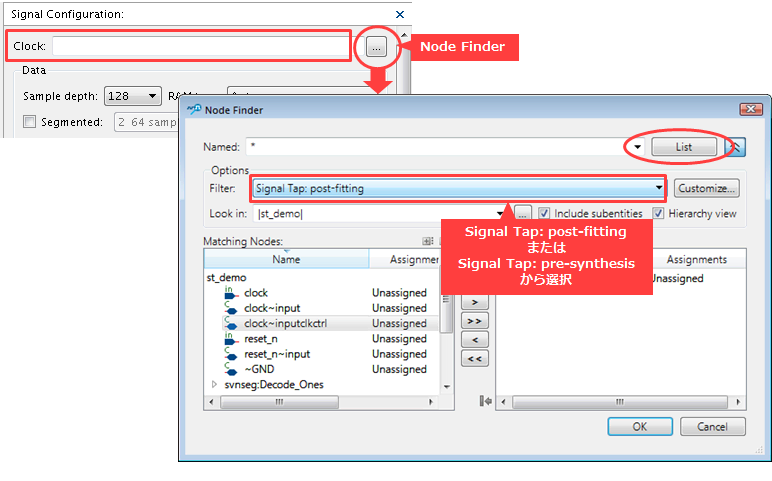Click the double right arrow to add all nodes
This screenshot has width=772, height=481.
click(x=475, y=320)
